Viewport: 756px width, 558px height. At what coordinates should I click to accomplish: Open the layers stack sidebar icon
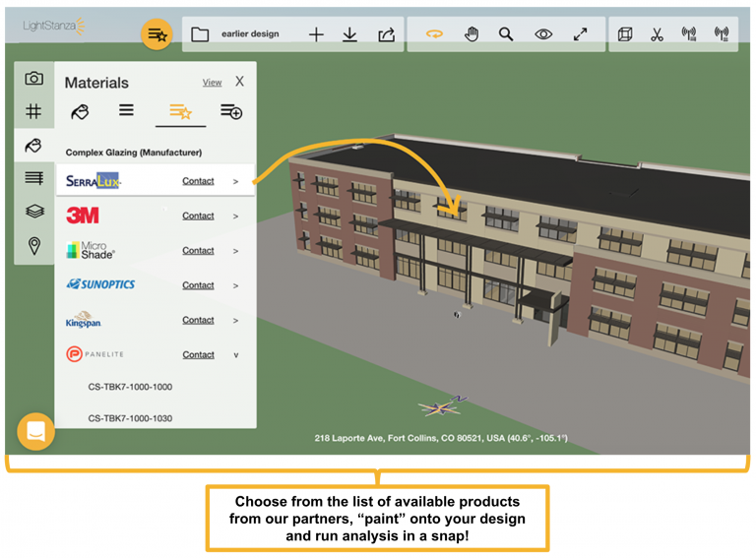pyautogui.click(x=33, y=212)
